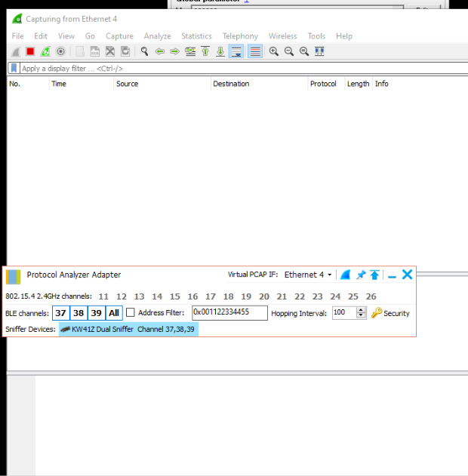Sort by the Time column header
Image resolution: width=468 pixels, height=476 pixels.
click(81, 84)
